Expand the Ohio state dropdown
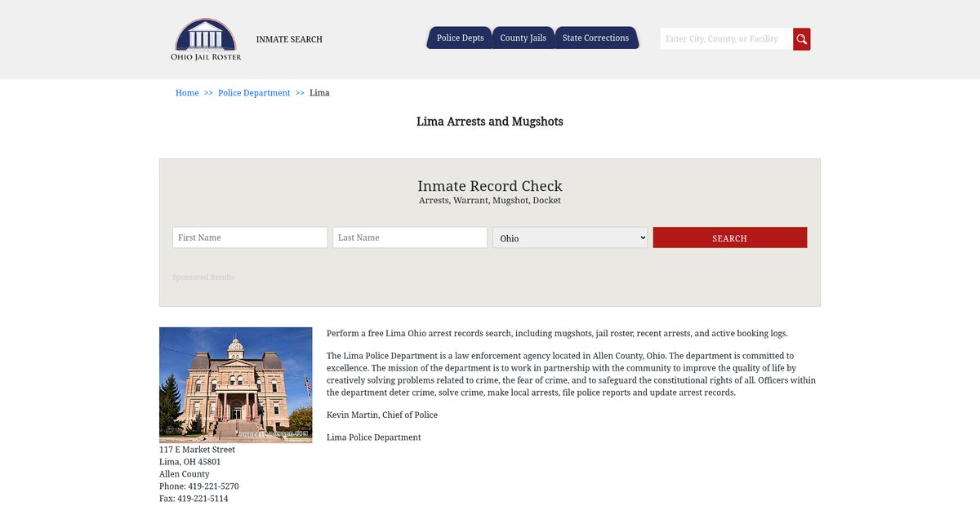This screenshot has width=980, height=506. click(570, 237)
